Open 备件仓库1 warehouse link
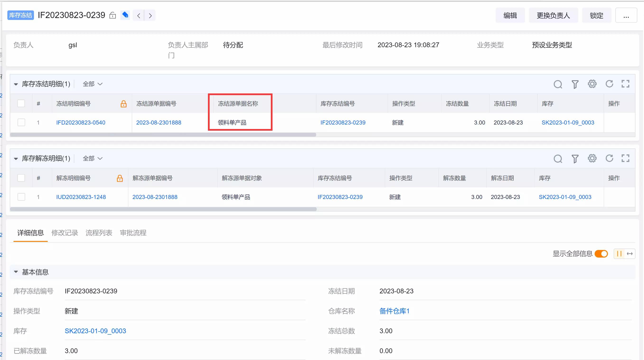Viewport: 644px width, 360px height. 394,311
